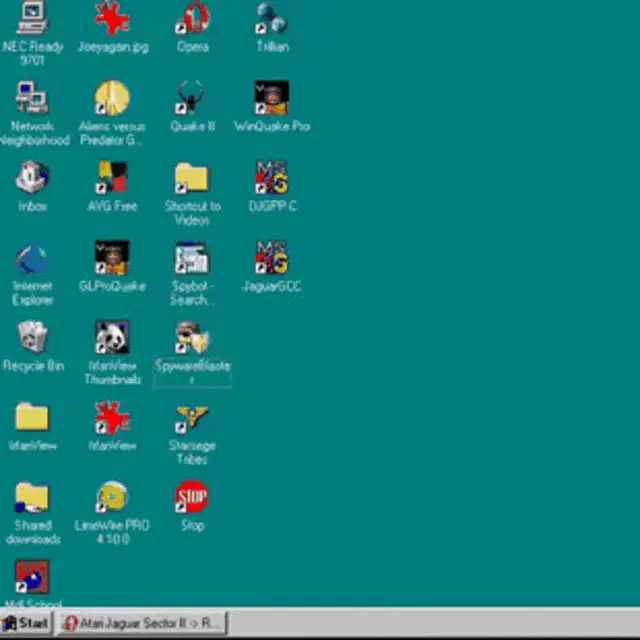Open AVG Free antivirus icon
The width and height of the screenshot is (640, 640).
[x=112, y=178]
